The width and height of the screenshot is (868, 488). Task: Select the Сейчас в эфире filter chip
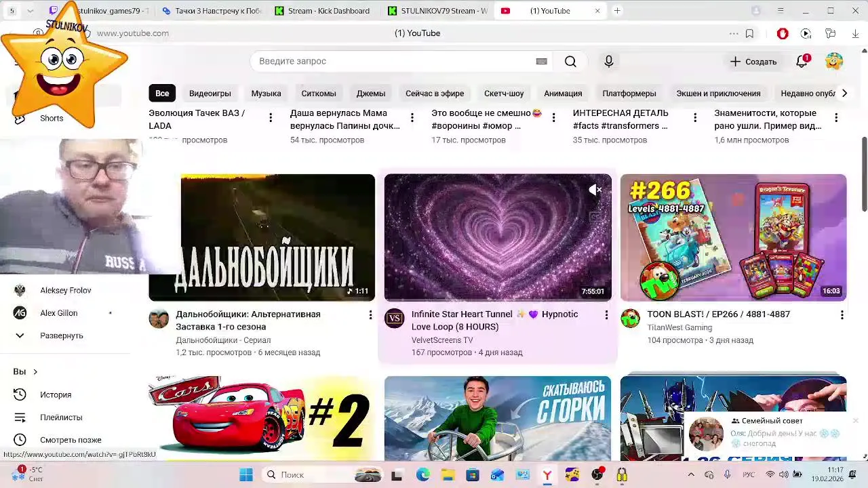click(x=435, y=94)
